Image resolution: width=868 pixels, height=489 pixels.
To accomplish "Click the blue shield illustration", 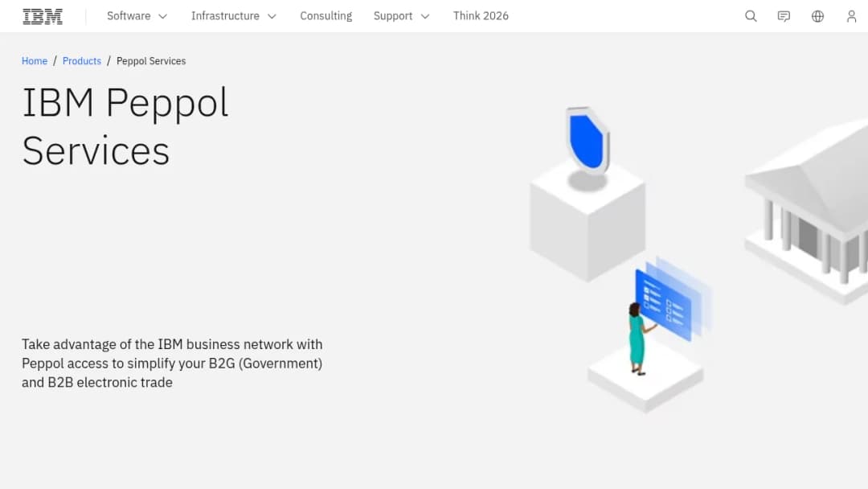I will pos(588,141).
